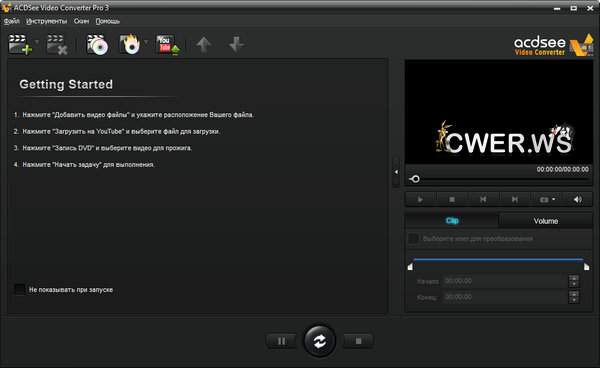Screen dimensions: 600x368
Task: Click the Конец time input field
Action: 505,297
